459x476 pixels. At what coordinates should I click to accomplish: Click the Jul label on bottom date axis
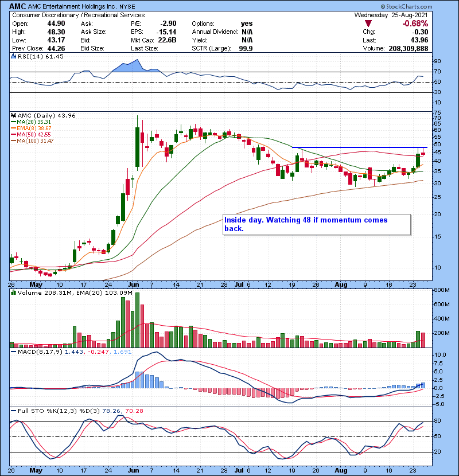click(x=239, y=470)
